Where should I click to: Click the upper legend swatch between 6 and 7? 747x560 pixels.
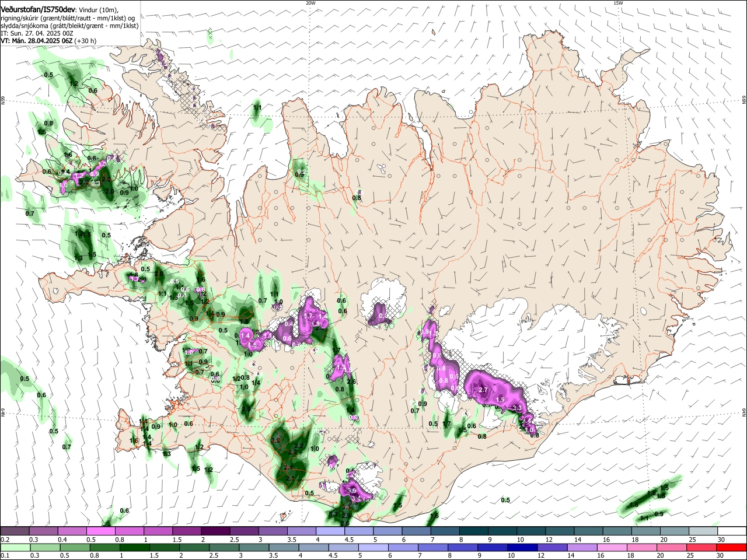point(416,531)
